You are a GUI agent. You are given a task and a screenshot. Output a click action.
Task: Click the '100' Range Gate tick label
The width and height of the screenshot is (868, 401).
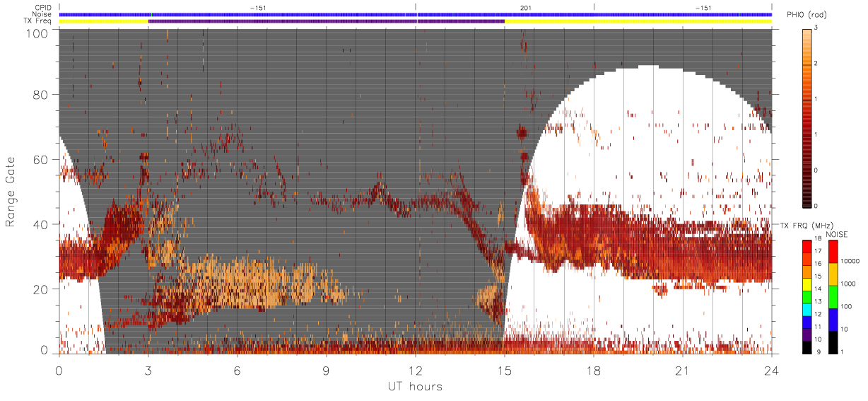37,33
